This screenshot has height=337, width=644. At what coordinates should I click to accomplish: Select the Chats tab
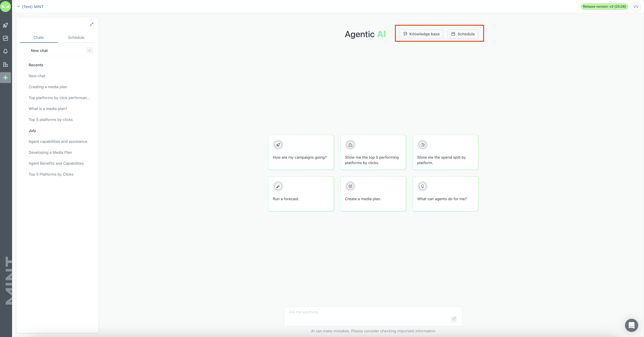point(38,38)
